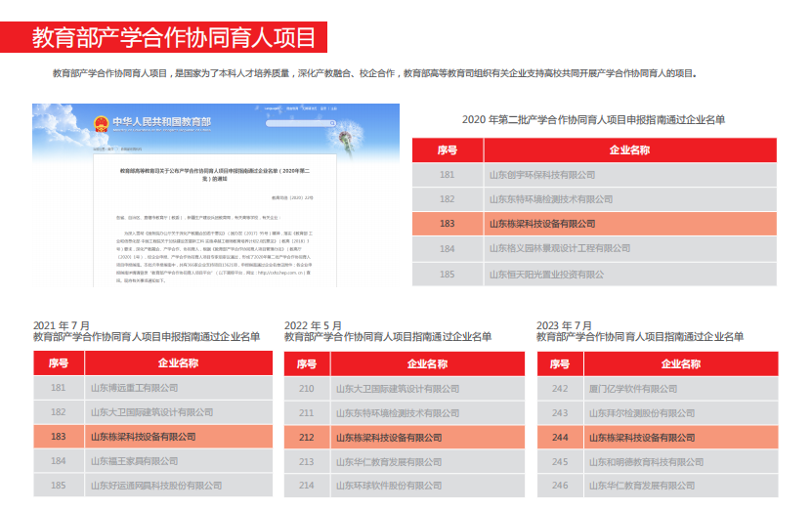The image size is (812, 510).
Task: Click 山东拜尔检测股份有限公司 row
Action: (658, 413)
